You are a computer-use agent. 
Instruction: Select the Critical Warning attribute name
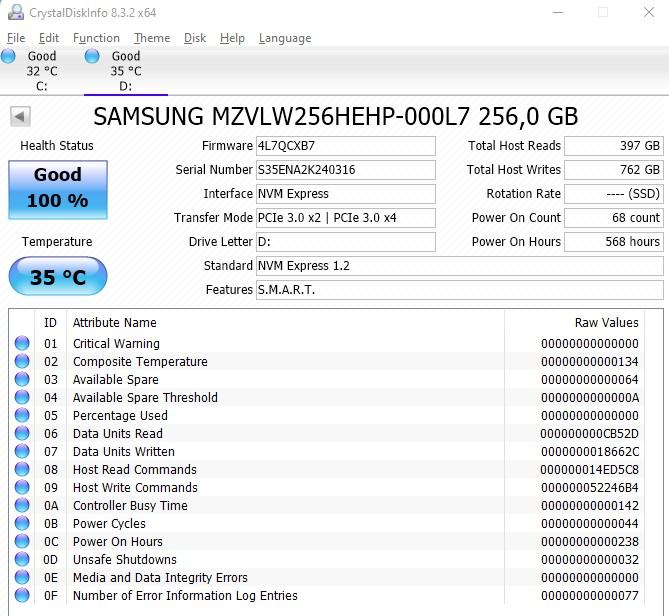pyautogui.click(x=116, y=343)
